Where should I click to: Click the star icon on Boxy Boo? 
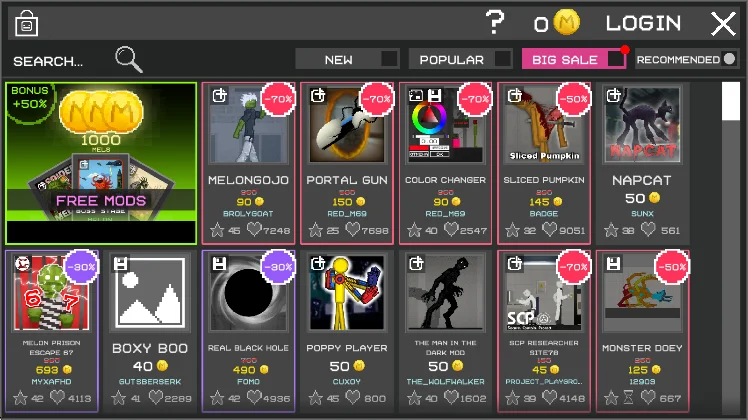click(x=118, y=398)
